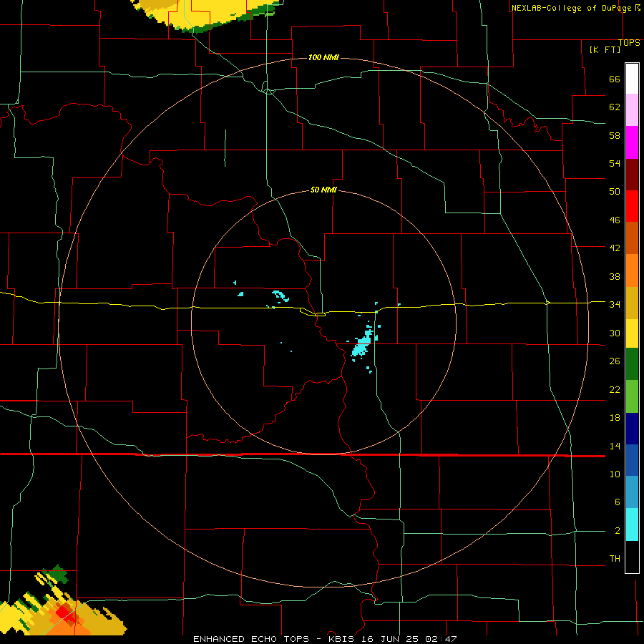Image resolution: width=644 pixels, height=644 pixels.
Task: Click the 'TH' legend label
Action: tap(615, 559)
